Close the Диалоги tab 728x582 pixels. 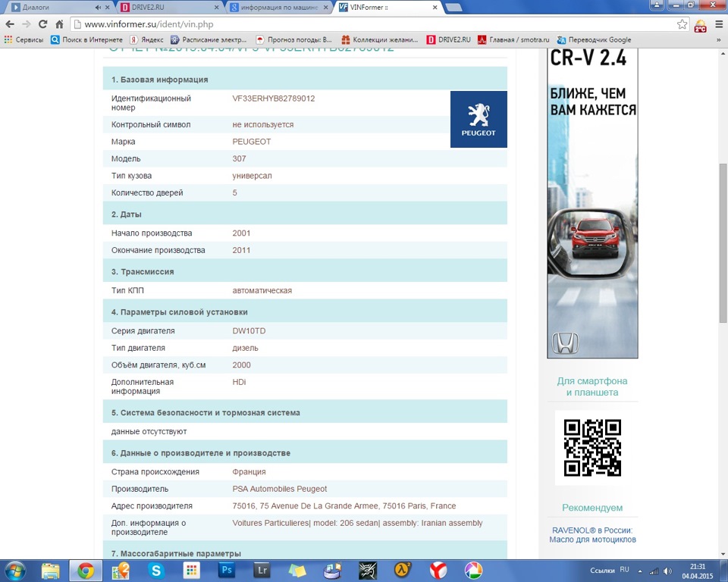(108, 8)
